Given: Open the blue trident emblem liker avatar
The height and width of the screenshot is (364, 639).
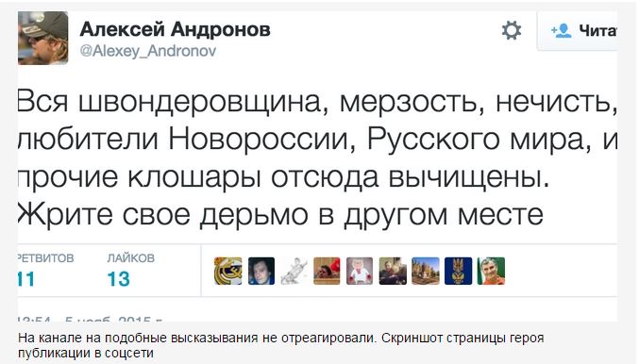Looking at the screenshot, I should [x=458, y=271].
